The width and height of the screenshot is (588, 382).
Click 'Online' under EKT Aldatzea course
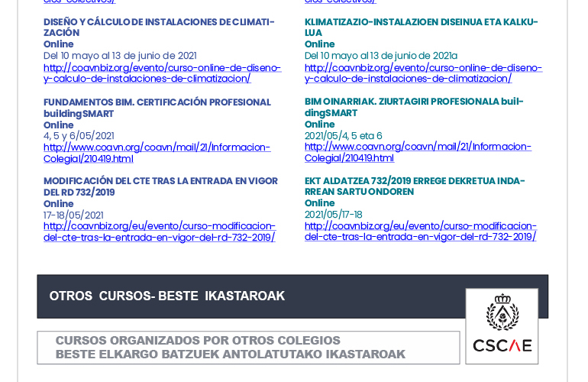(x=319, y=203)
